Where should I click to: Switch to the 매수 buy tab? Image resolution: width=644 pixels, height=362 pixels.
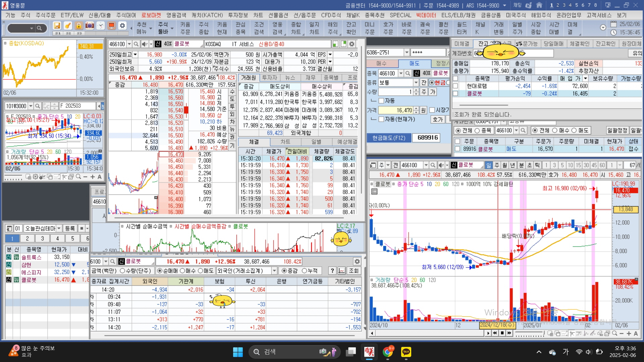coord(381,63)
